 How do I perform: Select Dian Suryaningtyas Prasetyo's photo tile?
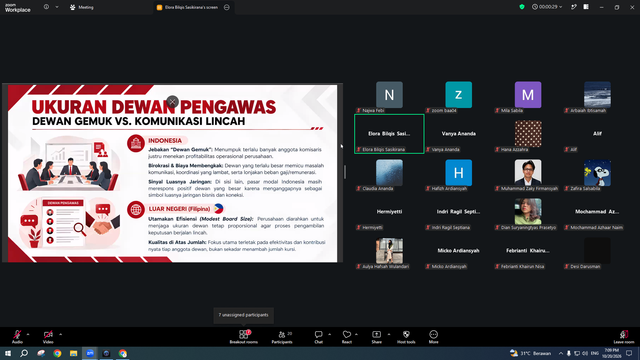pyautogui.click(x=528, y=212)
